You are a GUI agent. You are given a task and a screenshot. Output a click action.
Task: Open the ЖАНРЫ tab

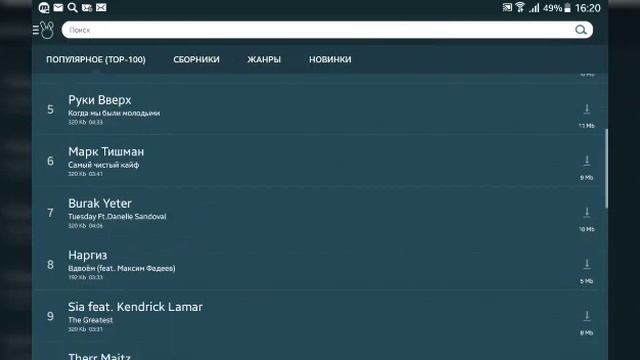pyautogui.click(x=264, y=60)
